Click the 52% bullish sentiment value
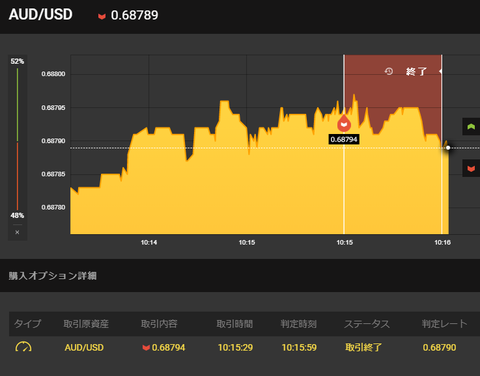The height and width of the screenshot is (376, 480). tap(17, 61)
